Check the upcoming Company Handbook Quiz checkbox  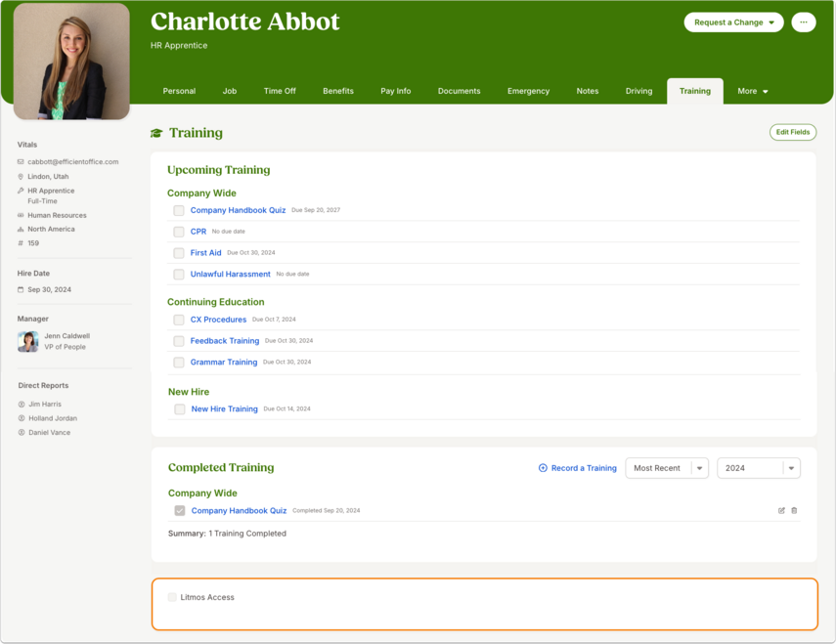179,210
